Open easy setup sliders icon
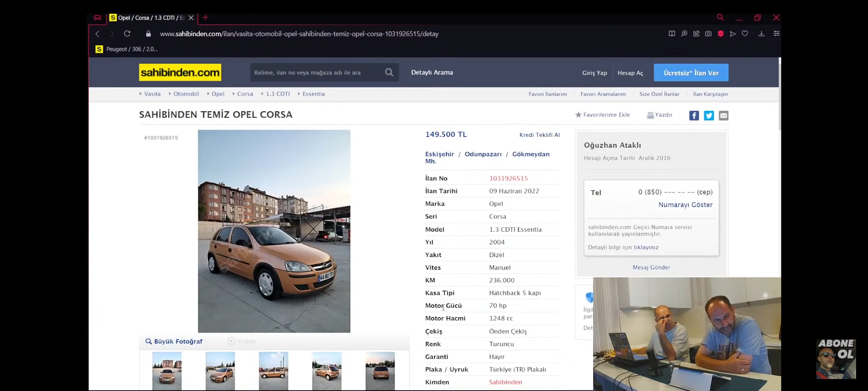868x391 pixels. [x=776, y=34]
